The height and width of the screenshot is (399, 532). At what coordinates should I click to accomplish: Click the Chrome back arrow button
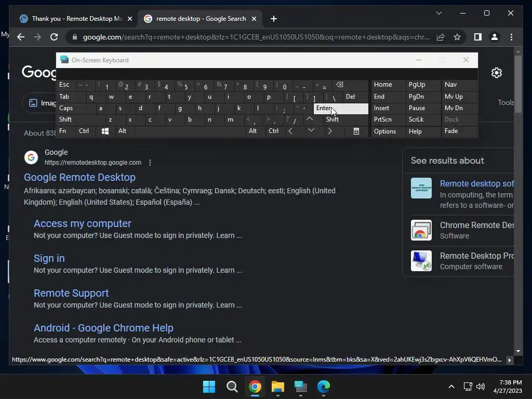pyautogui.click(x=21, y=37)
